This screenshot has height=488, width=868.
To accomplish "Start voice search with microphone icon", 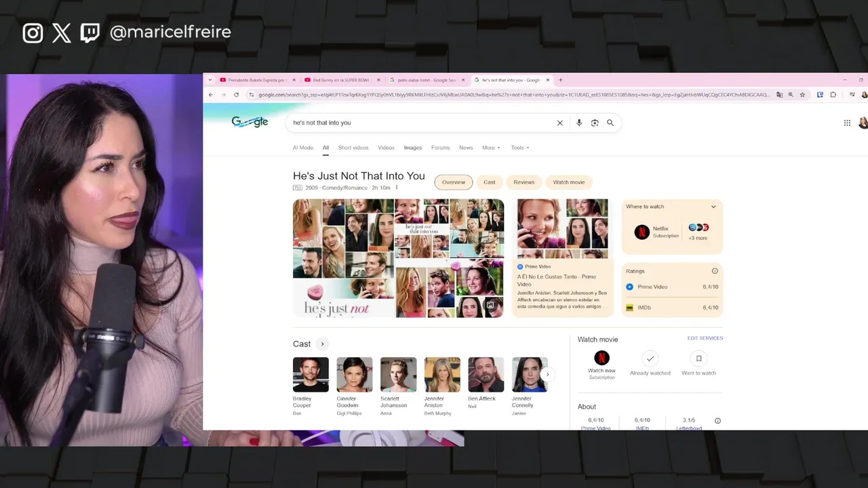I will point(578,123).
